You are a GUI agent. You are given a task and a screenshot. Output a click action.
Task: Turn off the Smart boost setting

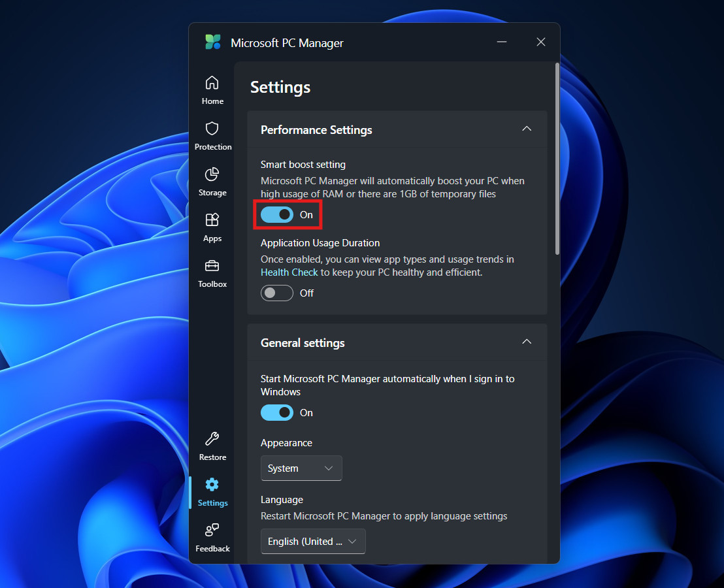coord(277,214)
